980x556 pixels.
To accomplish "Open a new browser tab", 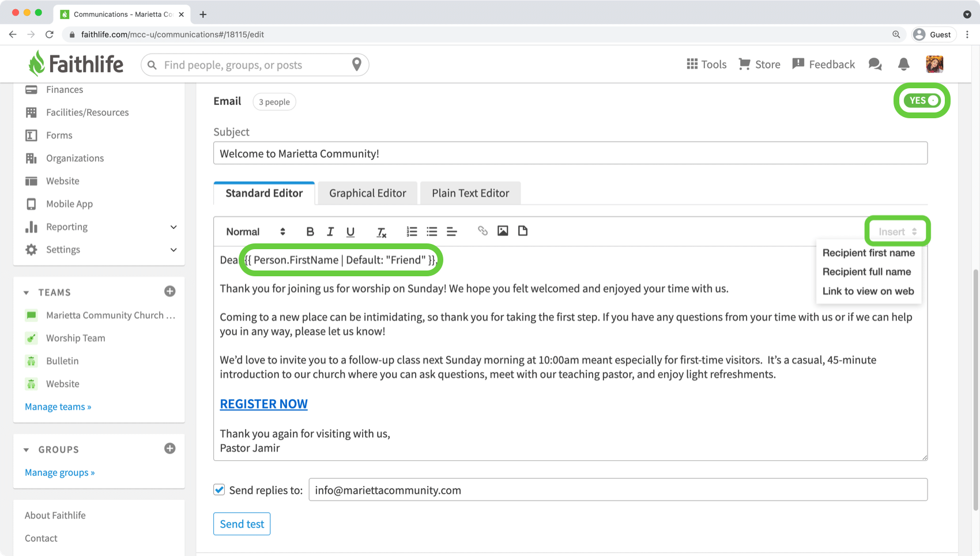I will pos(203,14).
